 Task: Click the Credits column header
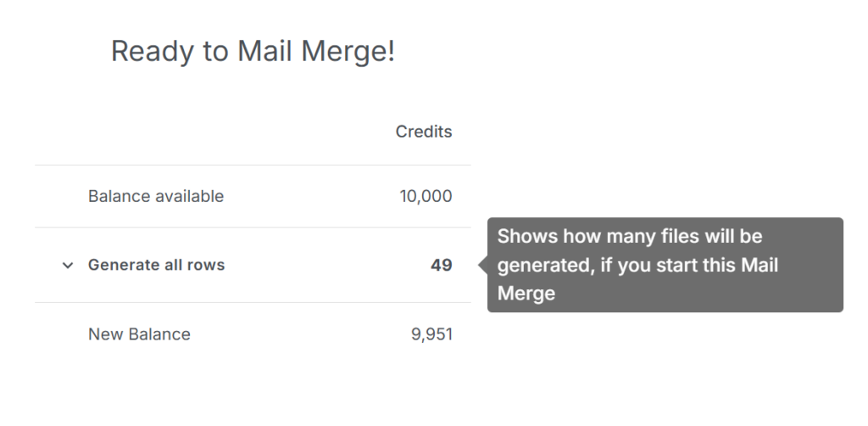(x=424, y=132)
